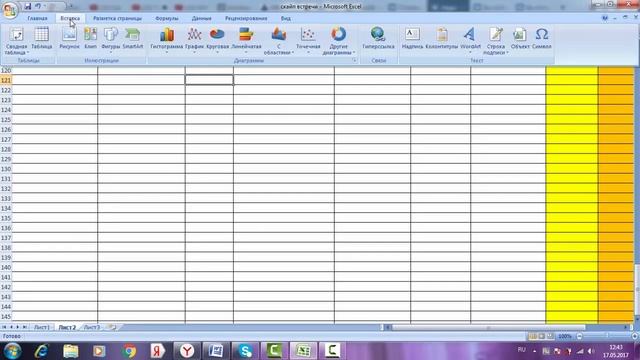This screenshot has width=640, height=360.
Task: Open Google Chrome from the taskbar
Action: 129,351
